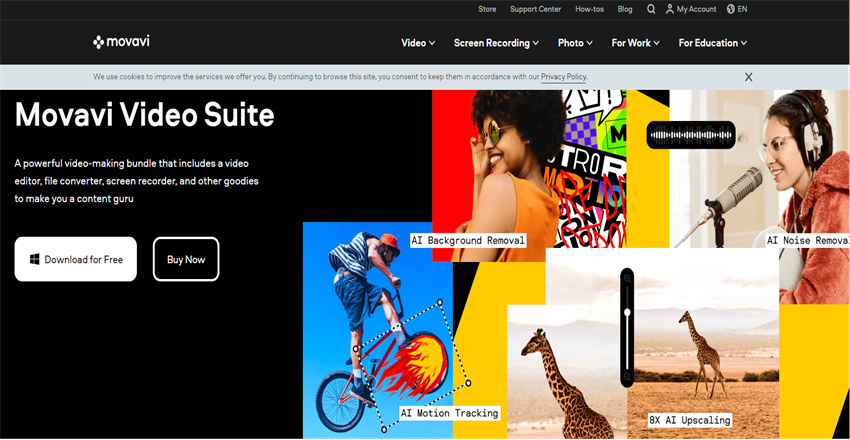Go to Support Center
This screenshot has width=850, height=440.
point(535,9)
